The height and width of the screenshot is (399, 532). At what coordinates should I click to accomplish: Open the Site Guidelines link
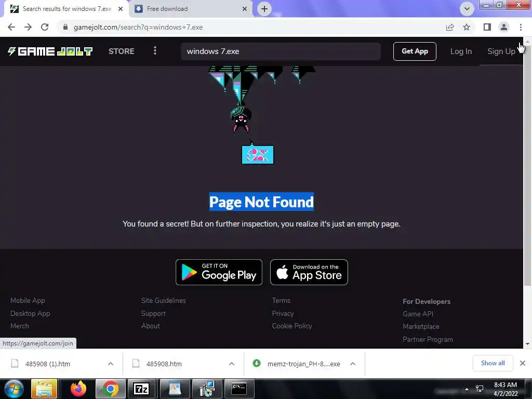click(164, 300)
